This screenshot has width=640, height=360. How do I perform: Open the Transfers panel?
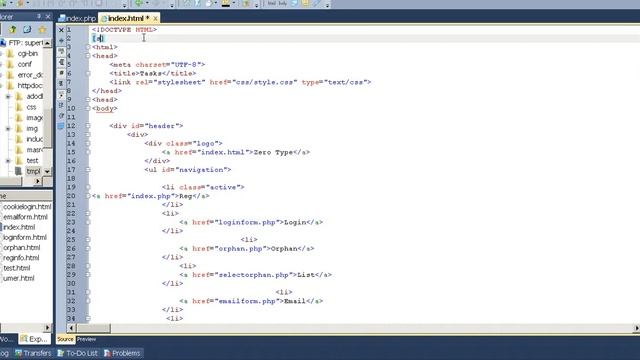(x=33, y=353)
